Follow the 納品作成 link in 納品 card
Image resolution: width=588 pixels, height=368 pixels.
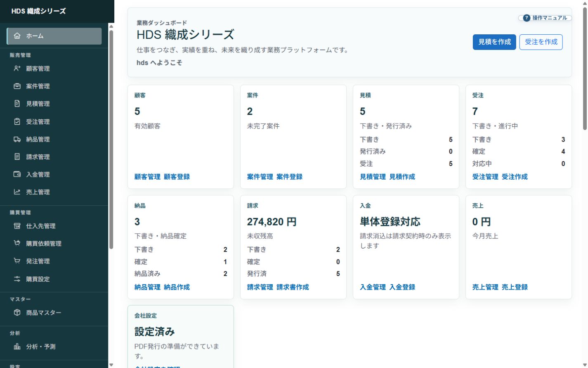(177, 287)
